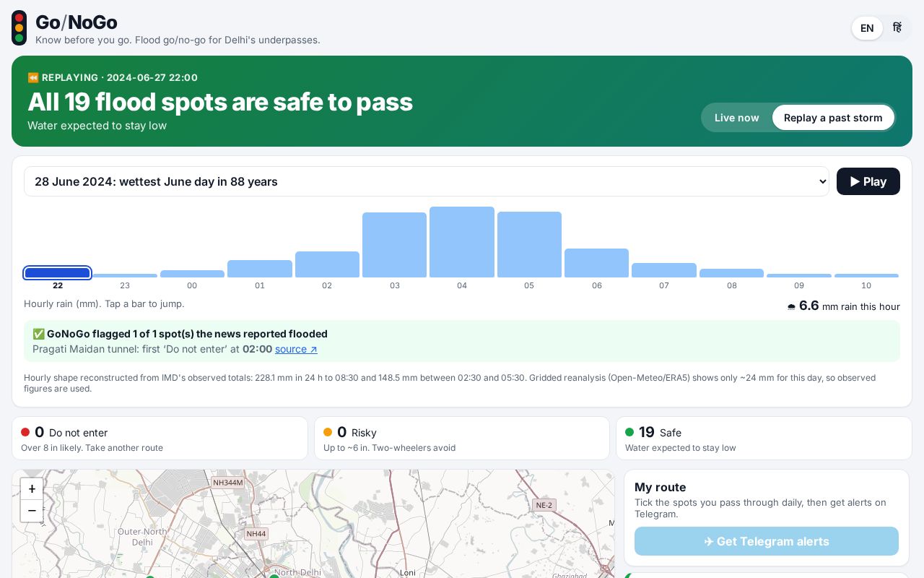Viewport: 924px width, 578px height.
Task: Start replay with the Play button
Action: click(x=868, y=181)
